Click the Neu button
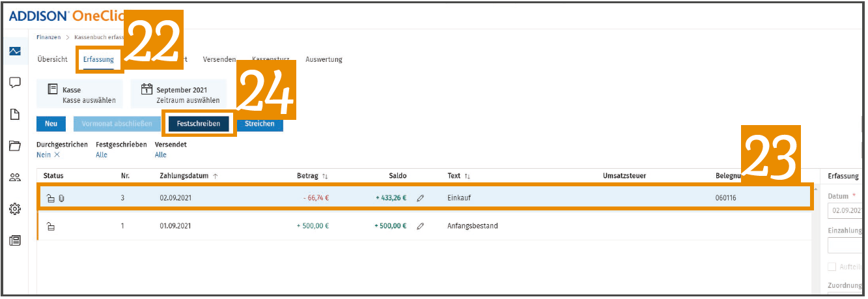The image size is (868, 299). pos(51,124)
